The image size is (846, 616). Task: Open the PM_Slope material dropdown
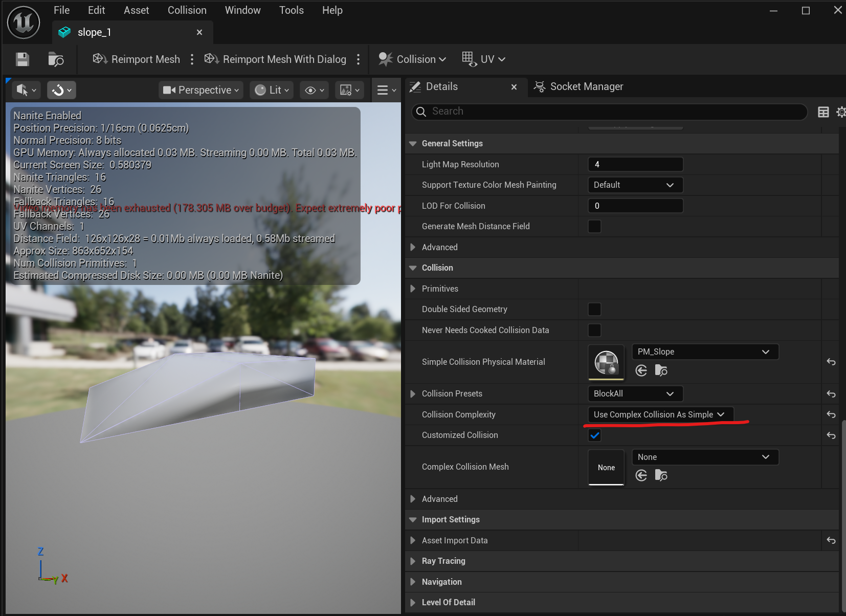click(x=705, y=352)
